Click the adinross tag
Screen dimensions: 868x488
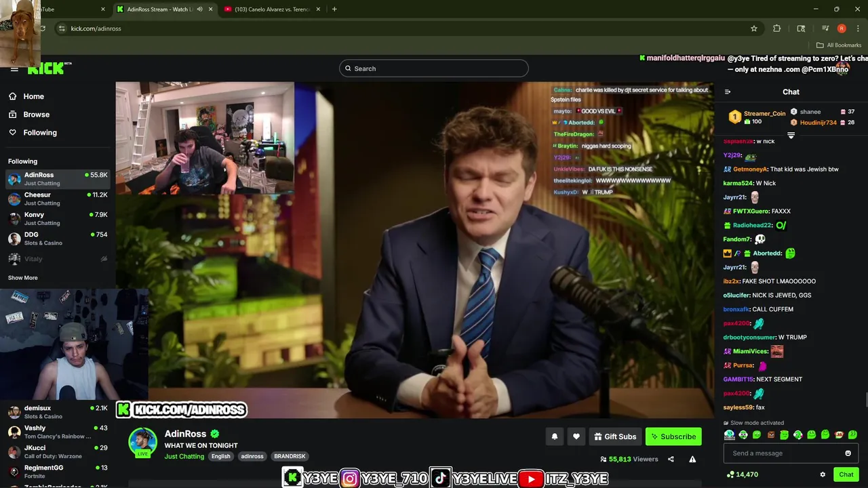pyautogui.click(x=252, y=456)
